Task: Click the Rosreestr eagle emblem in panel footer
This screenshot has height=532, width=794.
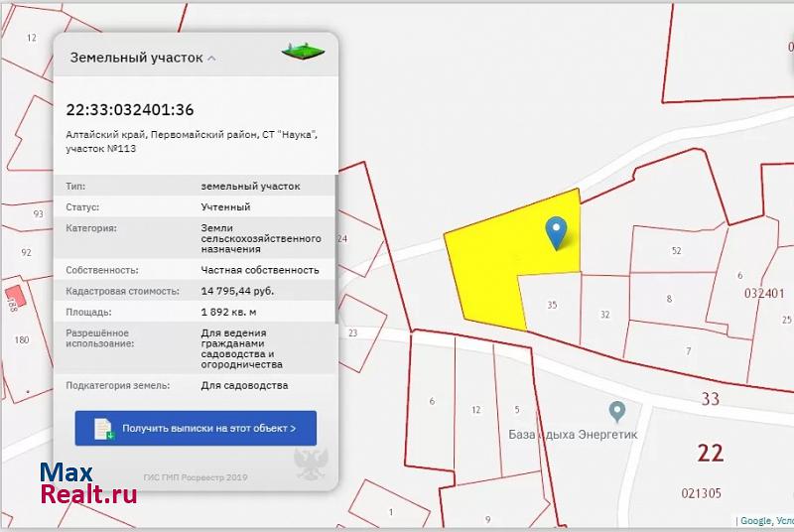Action: pos(307,463)
